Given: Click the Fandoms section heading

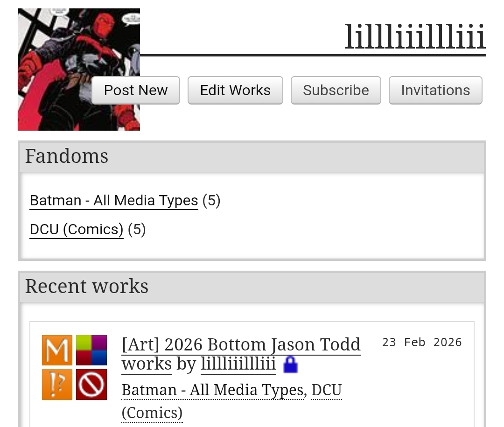Looking at the screenshot, I should [67, 156].
